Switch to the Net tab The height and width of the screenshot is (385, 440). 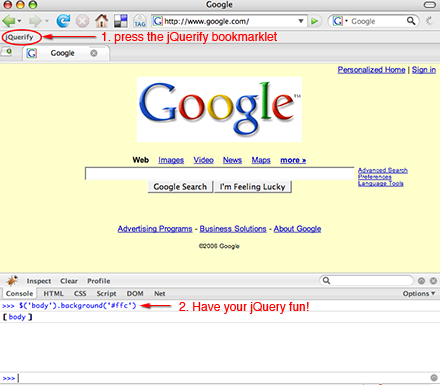159,294
